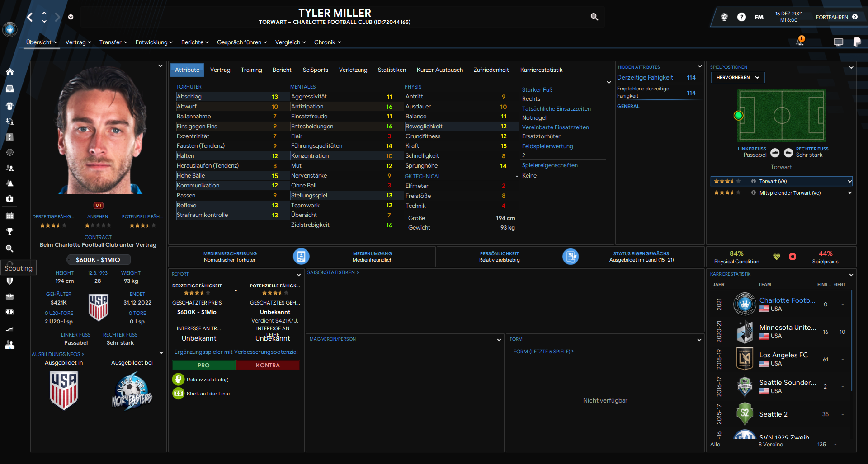Open the finances money icon in the sidebar
Viewport: 868px width, 464px height.
9,312
